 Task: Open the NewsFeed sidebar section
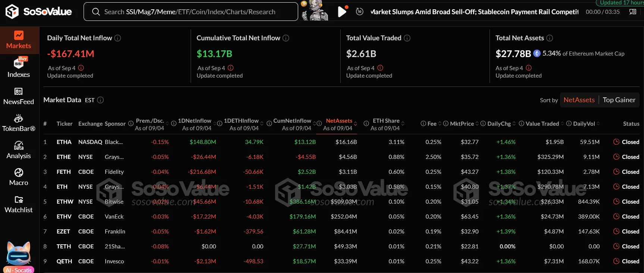tap(19, 96)
